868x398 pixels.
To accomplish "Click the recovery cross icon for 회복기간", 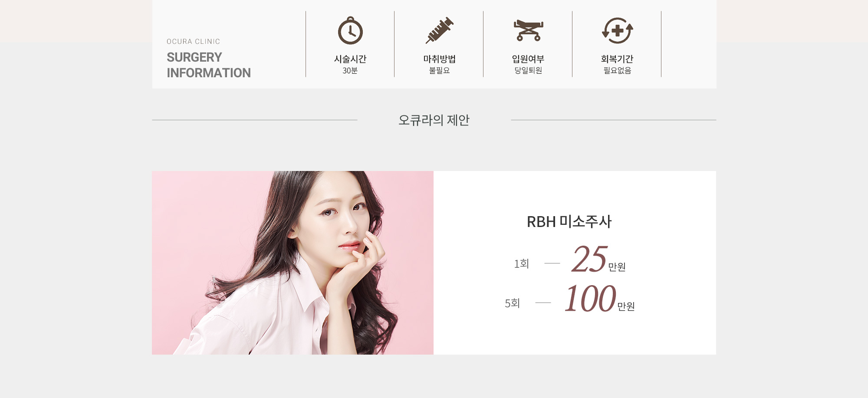I will point(617,30).
